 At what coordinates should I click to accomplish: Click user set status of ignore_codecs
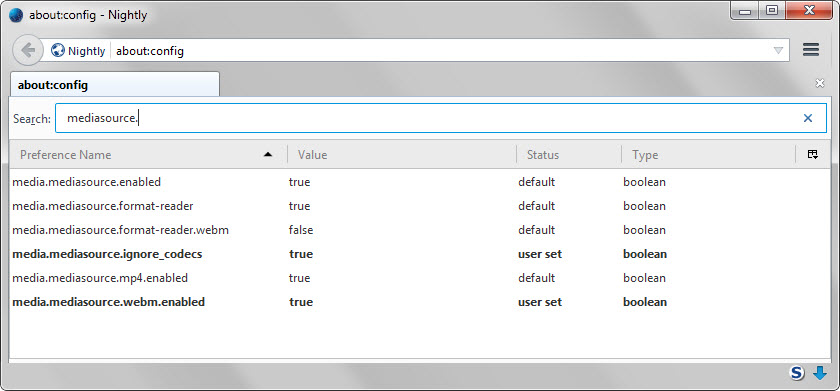coord(540,254)
